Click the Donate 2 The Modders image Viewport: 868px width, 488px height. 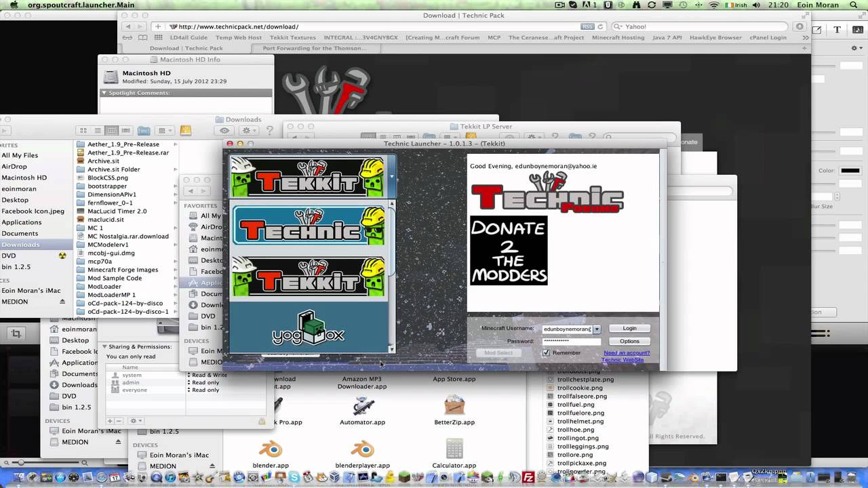pos(509,250)
